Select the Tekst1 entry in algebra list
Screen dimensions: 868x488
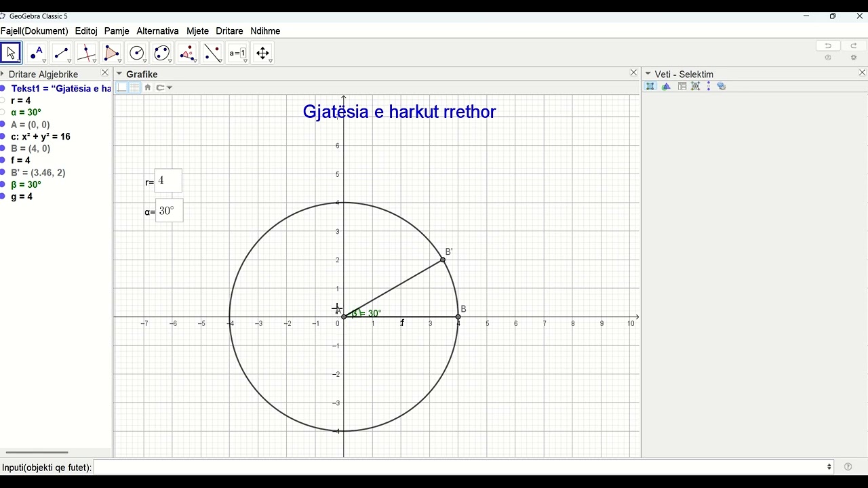click(61, 89)
